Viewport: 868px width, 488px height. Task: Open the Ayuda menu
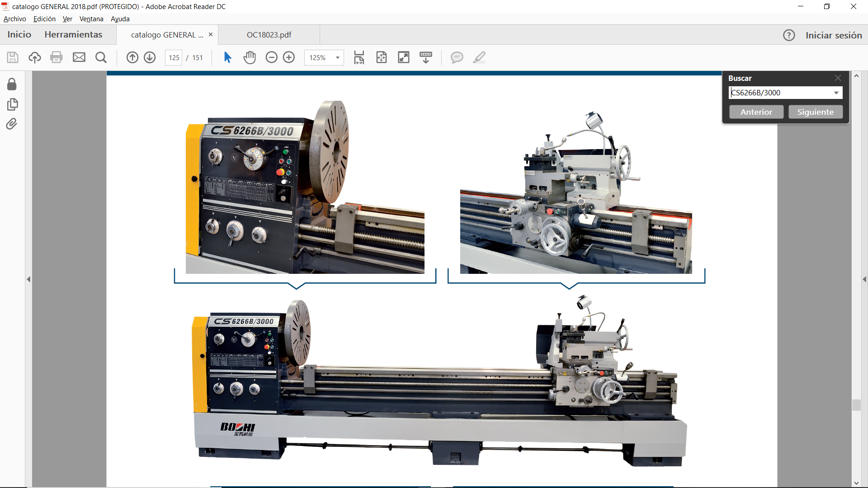point(120,19)
